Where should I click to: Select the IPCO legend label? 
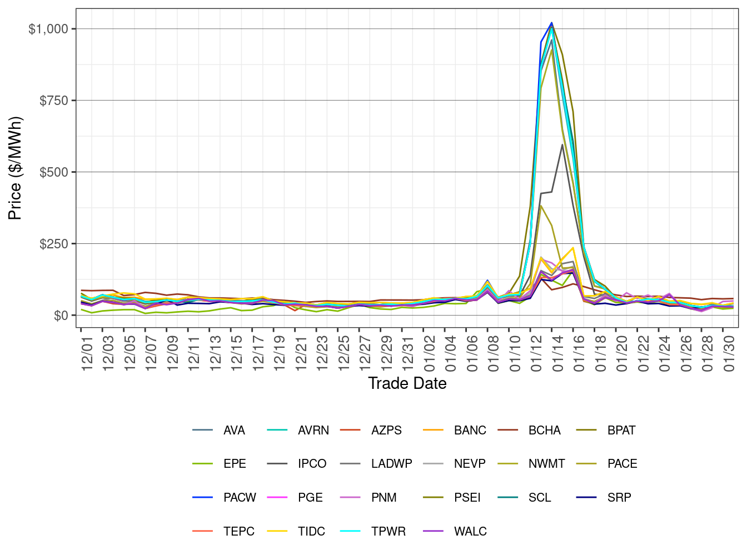coord(312,464)
